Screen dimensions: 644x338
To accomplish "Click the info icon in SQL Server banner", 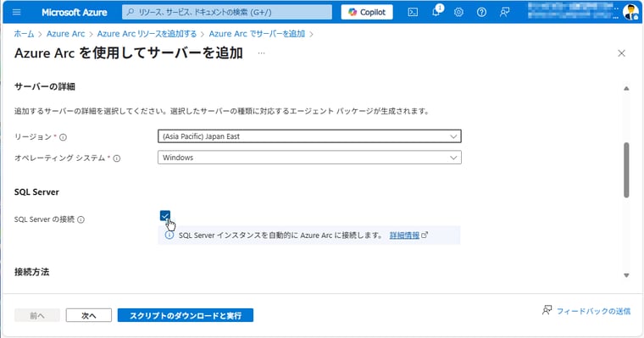I will [169, 235].
